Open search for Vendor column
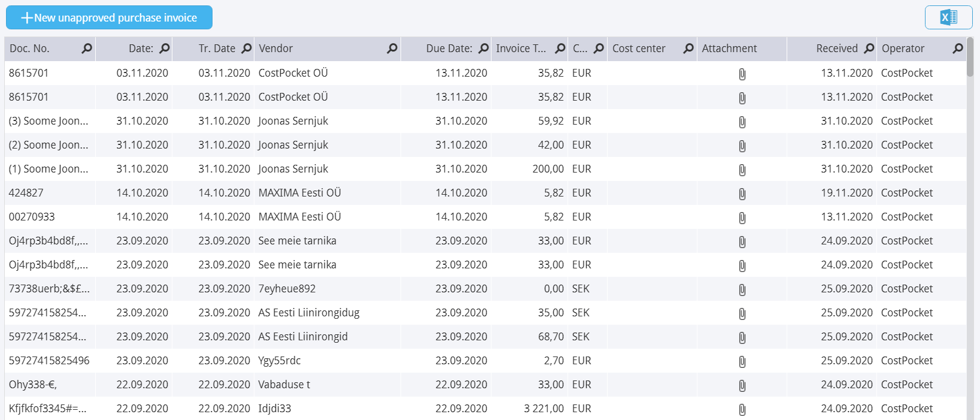This screenshot has width=980, height=420. click(392, 49)
